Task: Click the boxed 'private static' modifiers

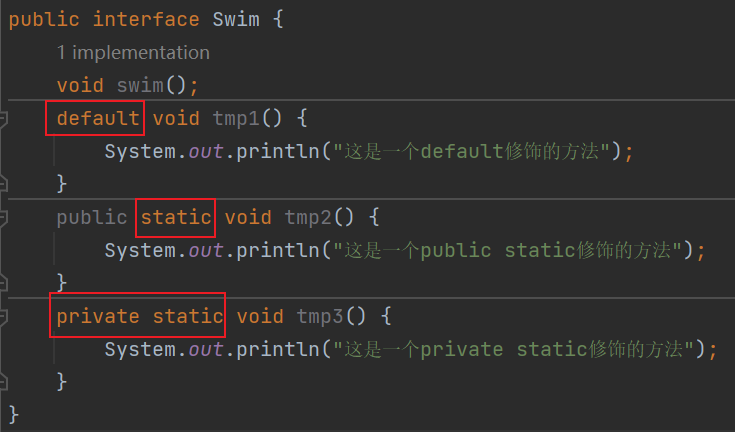Action: tap(139, 317)
